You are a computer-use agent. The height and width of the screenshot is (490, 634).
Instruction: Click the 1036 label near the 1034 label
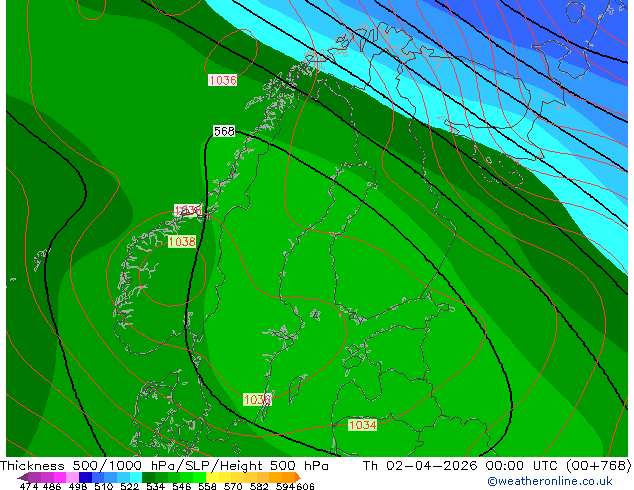click(x=257, y=400)
